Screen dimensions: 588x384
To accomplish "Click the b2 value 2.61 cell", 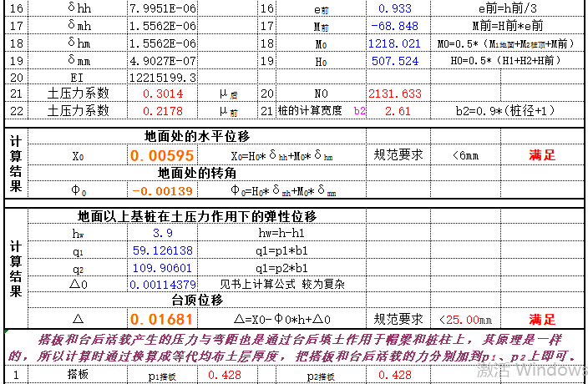I will [x=398, y=111].
